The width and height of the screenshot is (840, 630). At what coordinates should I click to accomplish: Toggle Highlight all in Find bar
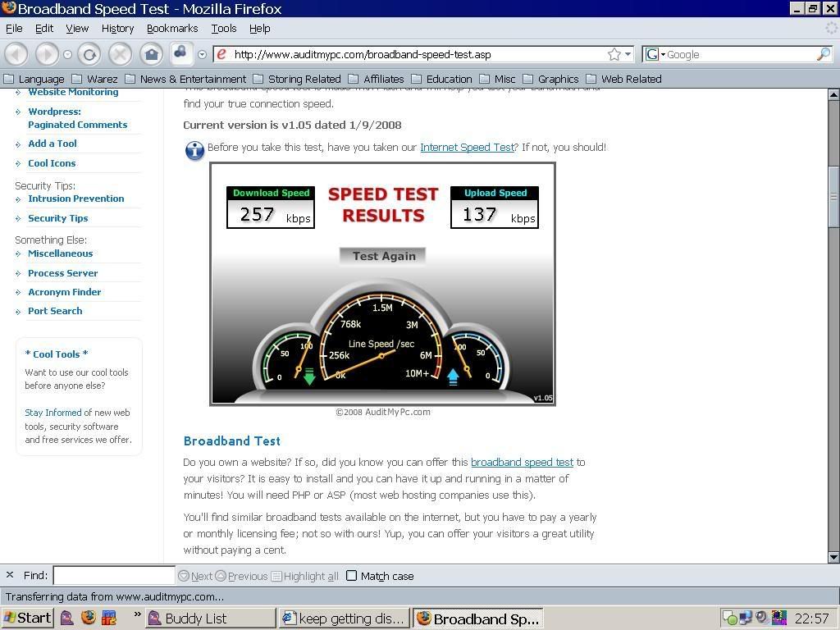pyautogui.click(x=304, y=576)
